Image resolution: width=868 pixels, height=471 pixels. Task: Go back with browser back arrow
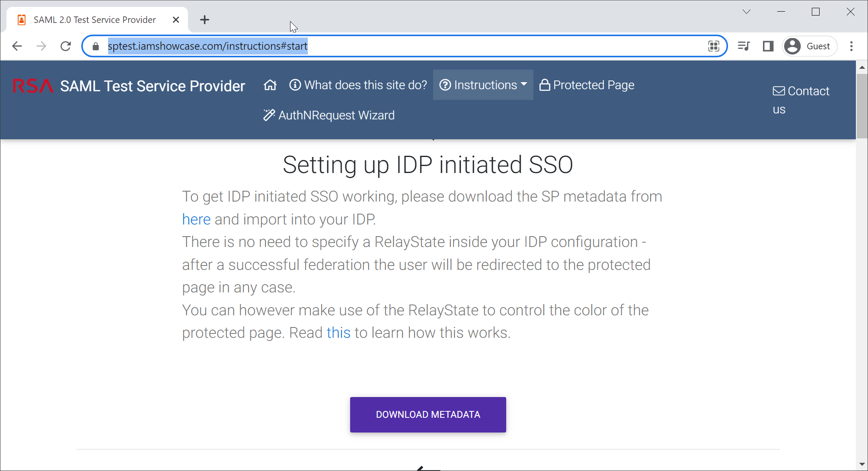(17, 46)
